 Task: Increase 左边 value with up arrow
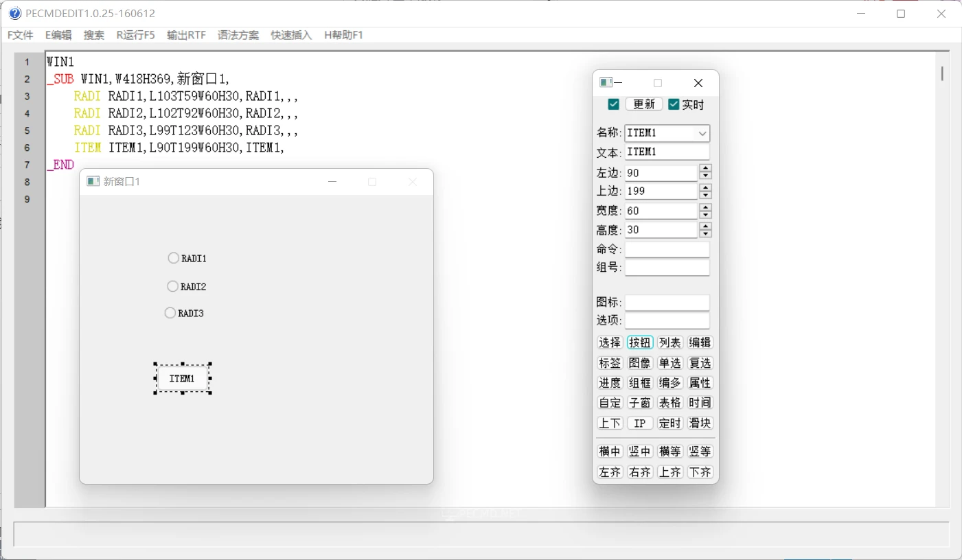705,168
